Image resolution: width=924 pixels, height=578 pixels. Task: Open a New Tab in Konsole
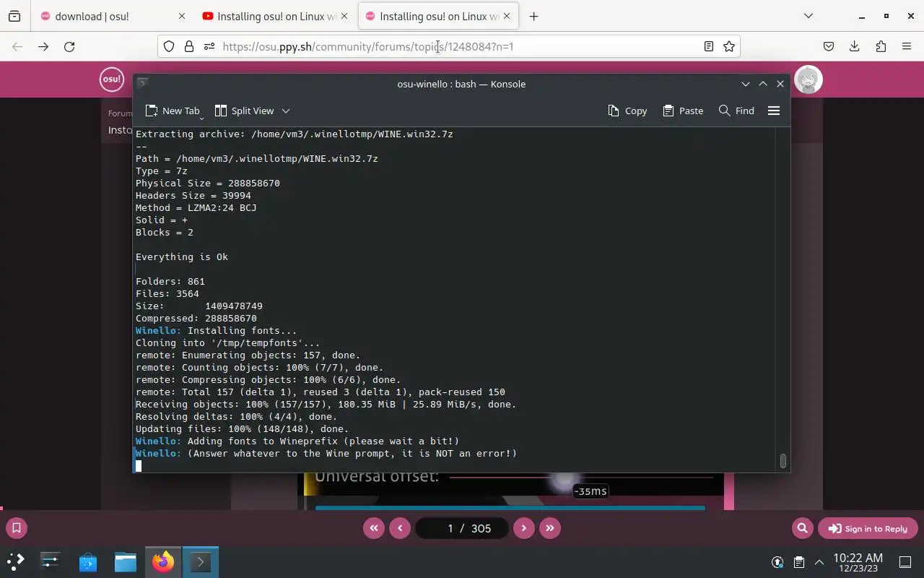pos(173,111)
